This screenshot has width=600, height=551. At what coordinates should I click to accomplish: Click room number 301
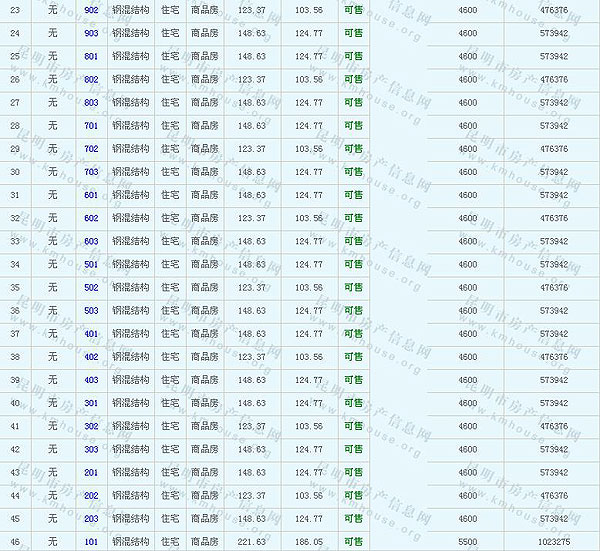91,403
